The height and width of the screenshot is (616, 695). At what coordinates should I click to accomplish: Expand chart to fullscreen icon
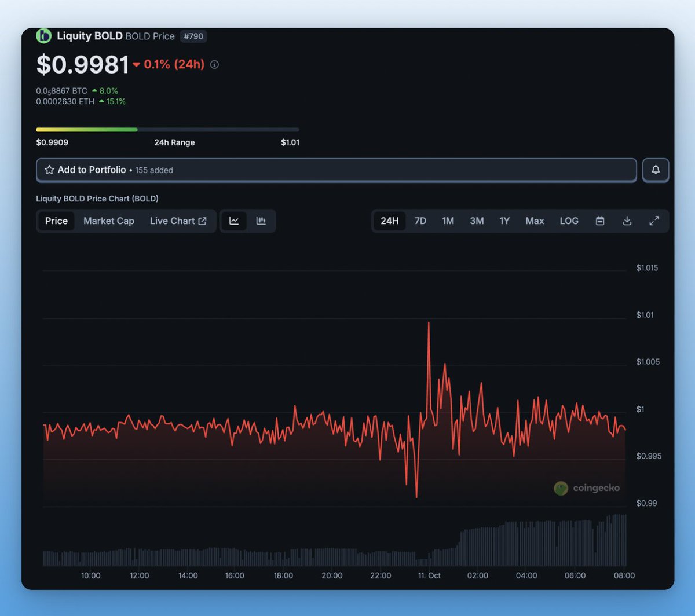pos(654,221)
